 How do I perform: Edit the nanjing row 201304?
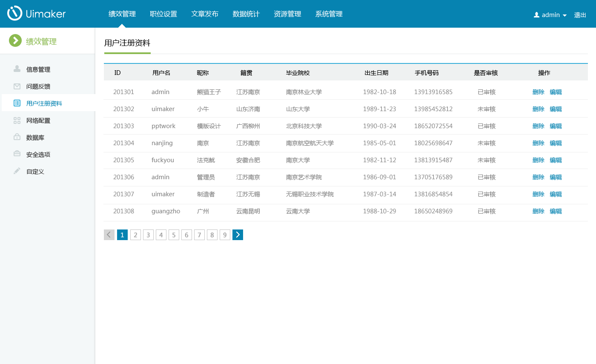tap(556, 143)
